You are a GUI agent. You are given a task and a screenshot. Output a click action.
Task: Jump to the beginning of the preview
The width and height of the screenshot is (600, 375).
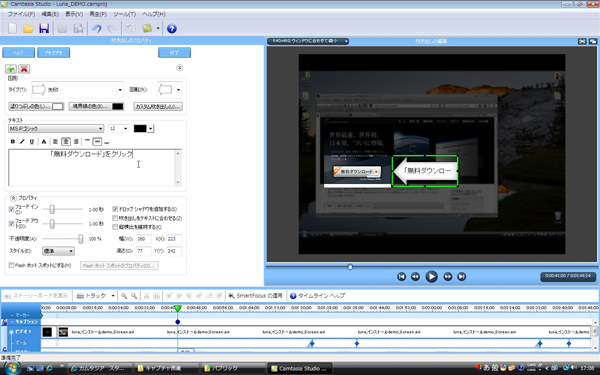pos(401,276)
